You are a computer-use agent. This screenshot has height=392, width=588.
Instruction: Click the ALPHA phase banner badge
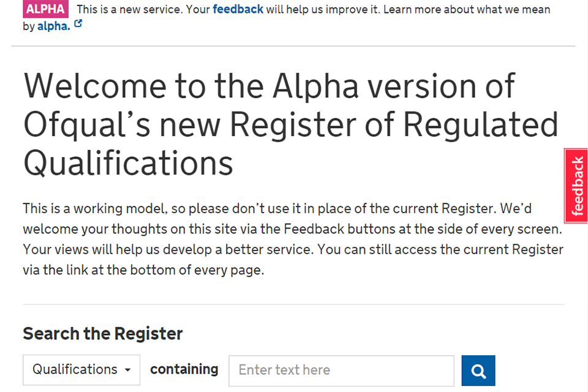click(45, 9)
